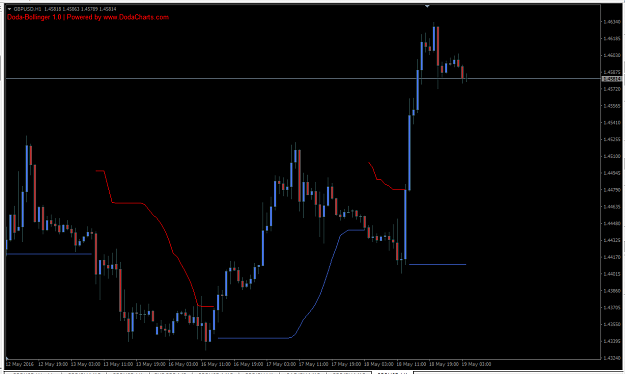Click price axis label 1.45720
625x374 pixels.
613,89
